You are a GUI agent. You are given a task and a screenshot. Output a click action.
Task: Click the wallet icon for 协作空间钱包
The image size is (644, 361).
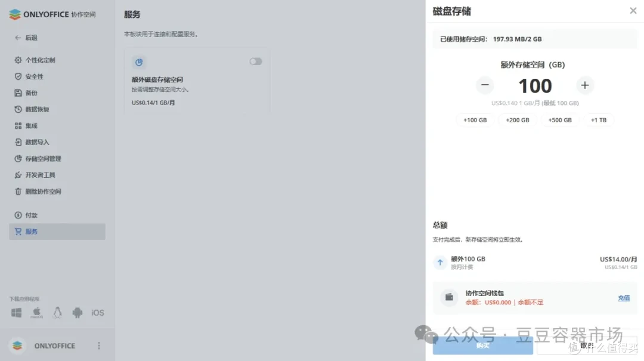point(450,297)
